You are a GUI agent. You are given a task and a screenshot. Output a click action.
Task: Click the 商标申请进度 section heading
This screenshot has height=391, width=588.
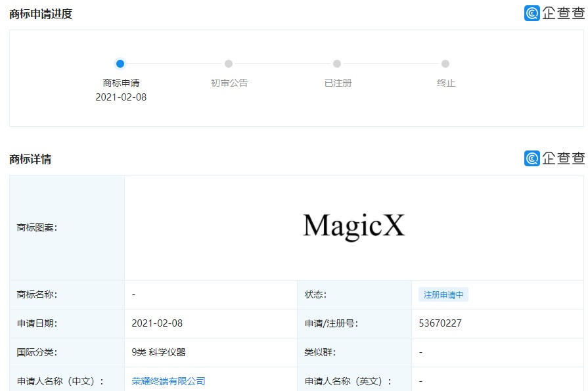coord(41,14)
